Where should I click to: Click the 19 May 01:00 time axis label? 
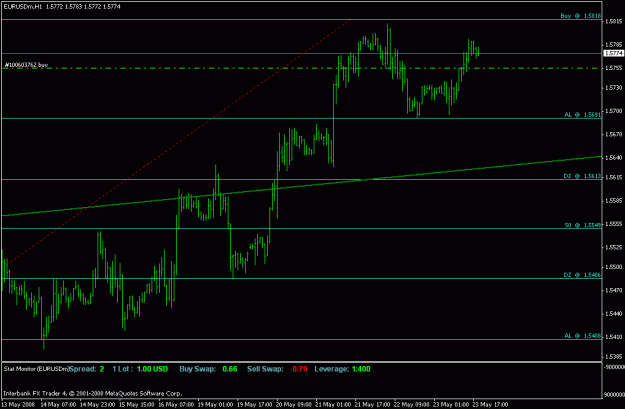[216, 405]
